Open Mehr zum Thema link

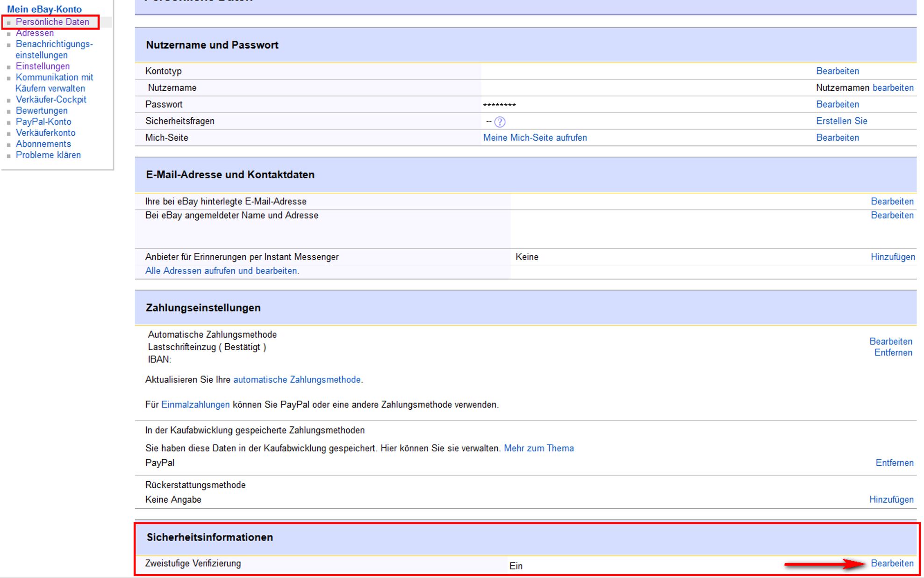539,448
